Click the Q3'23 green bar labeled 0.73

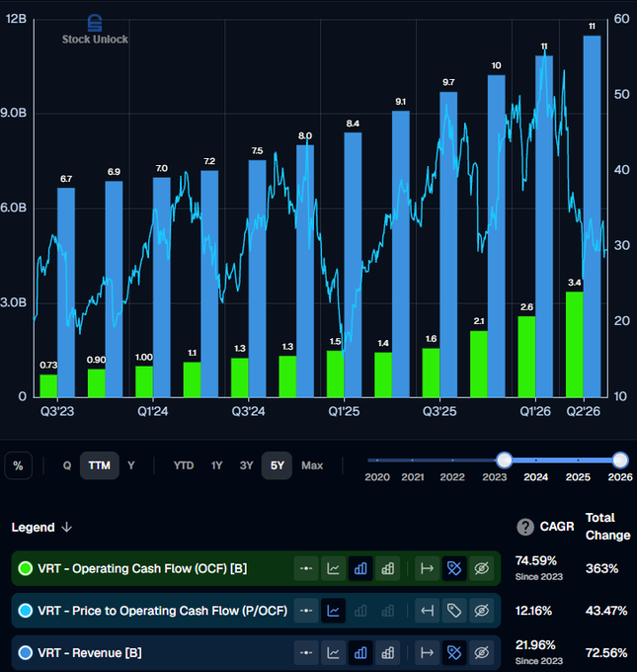click(48, 385)
